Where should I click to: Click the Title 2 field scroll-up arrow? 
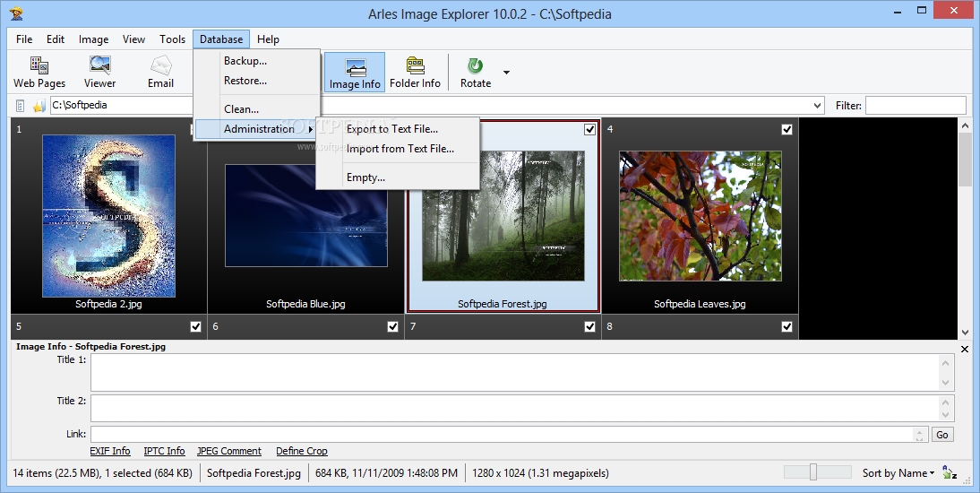(945, 402)
